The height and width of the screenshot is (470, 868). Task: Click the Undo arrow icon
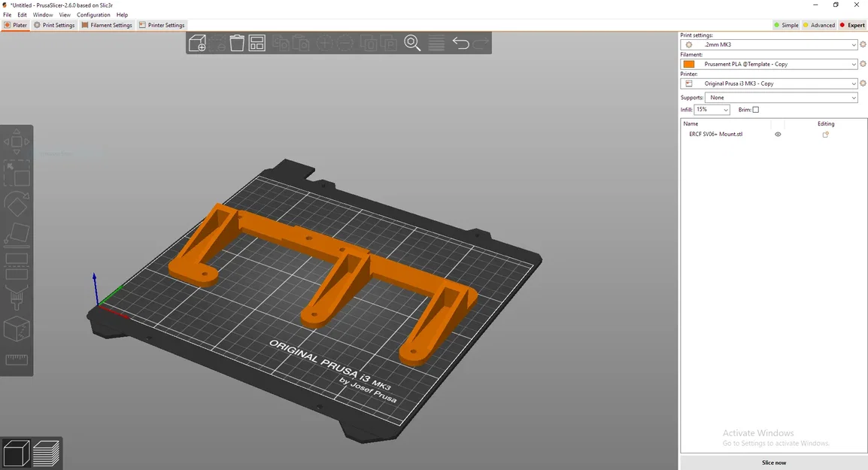[460, 43]
